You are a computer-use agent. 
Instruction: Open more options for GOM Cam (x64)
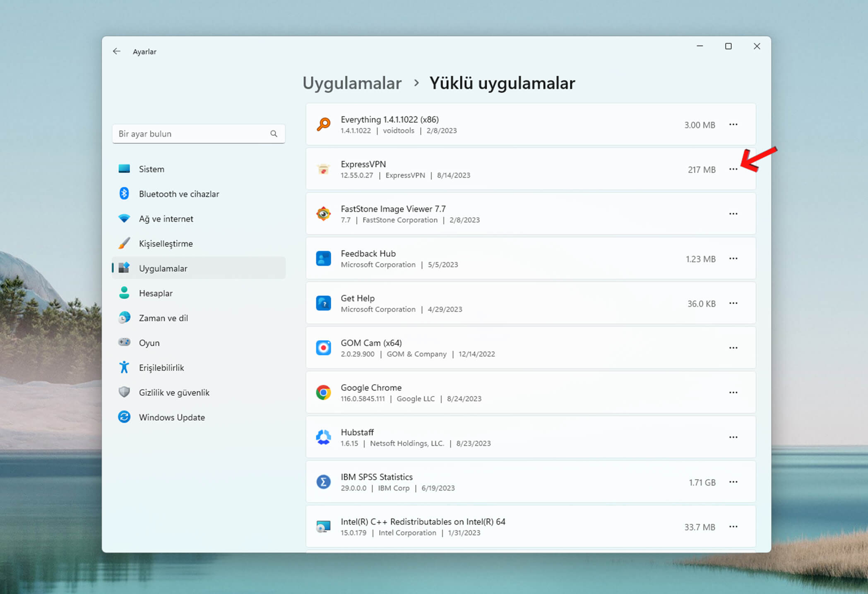tap(733, 348)
